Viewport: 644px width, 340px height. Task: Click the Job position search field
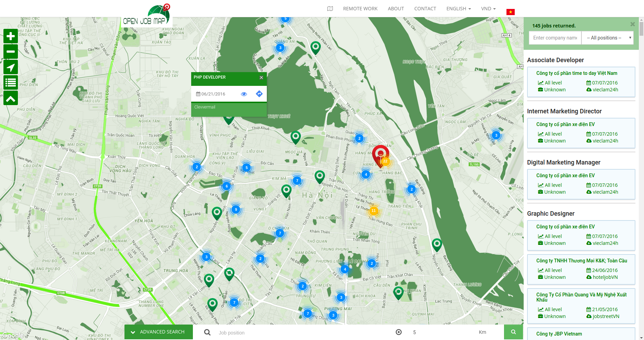pyautogui.click(x=303, y=332)
